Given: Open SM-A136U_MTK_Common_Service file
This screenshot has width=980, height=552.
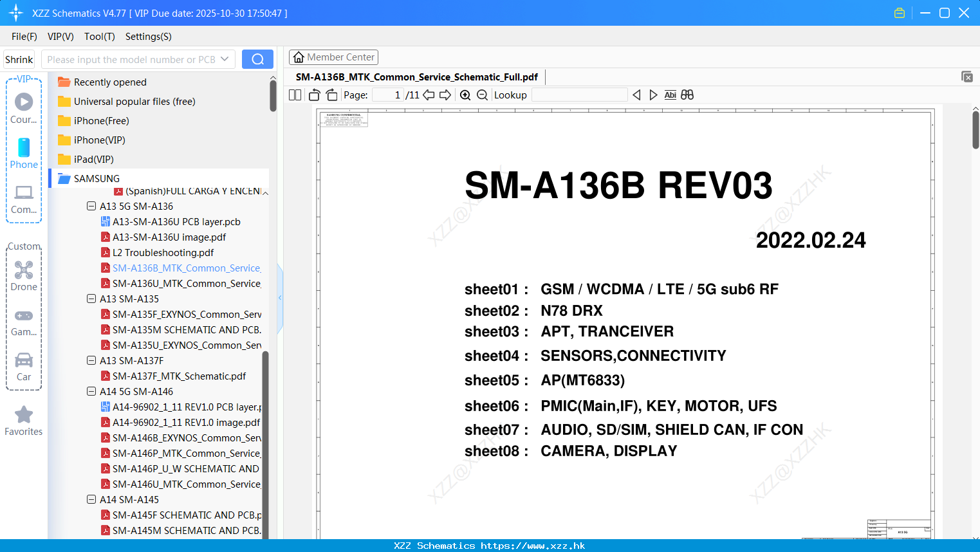Looking at the screenshot, I should (181, 283).
